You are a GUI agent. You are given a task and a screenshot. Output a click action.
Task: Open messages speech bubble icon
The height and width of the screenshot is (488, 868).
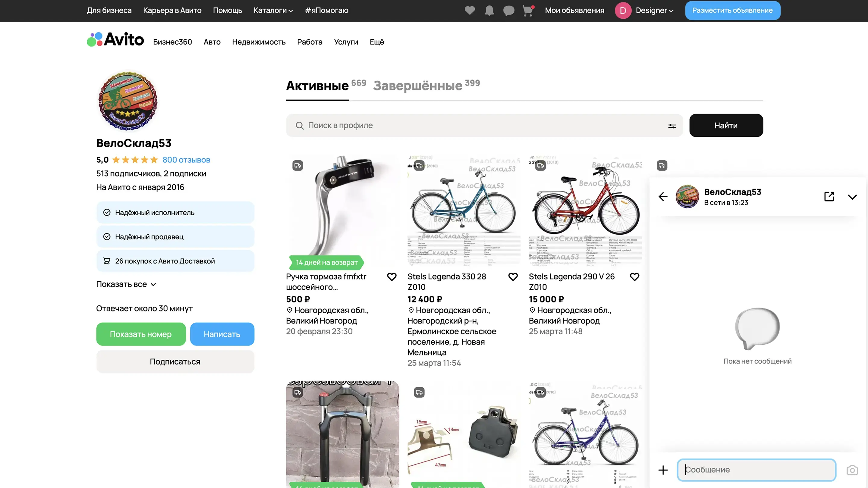509,11
